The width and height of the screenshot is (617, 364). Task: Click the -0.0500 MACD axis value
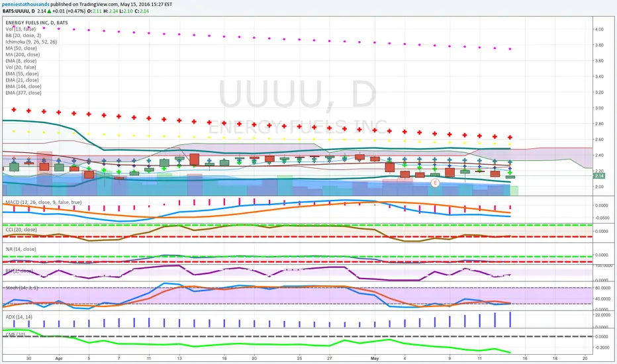click(601, 218)
